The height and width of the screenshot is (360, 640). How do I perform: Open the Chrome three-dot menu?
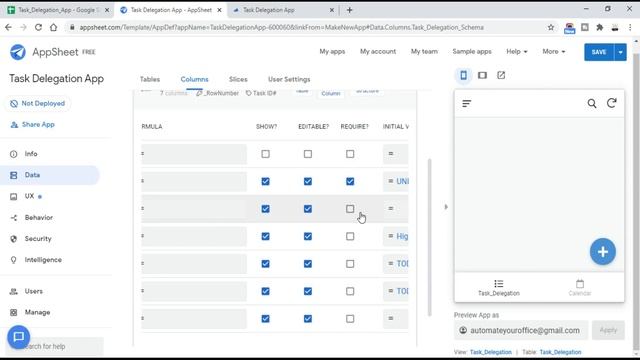coord(630,27)
